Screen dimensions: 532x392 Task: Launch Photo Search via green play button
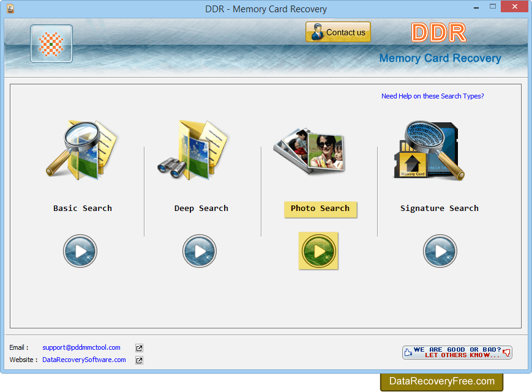point(318,251)
